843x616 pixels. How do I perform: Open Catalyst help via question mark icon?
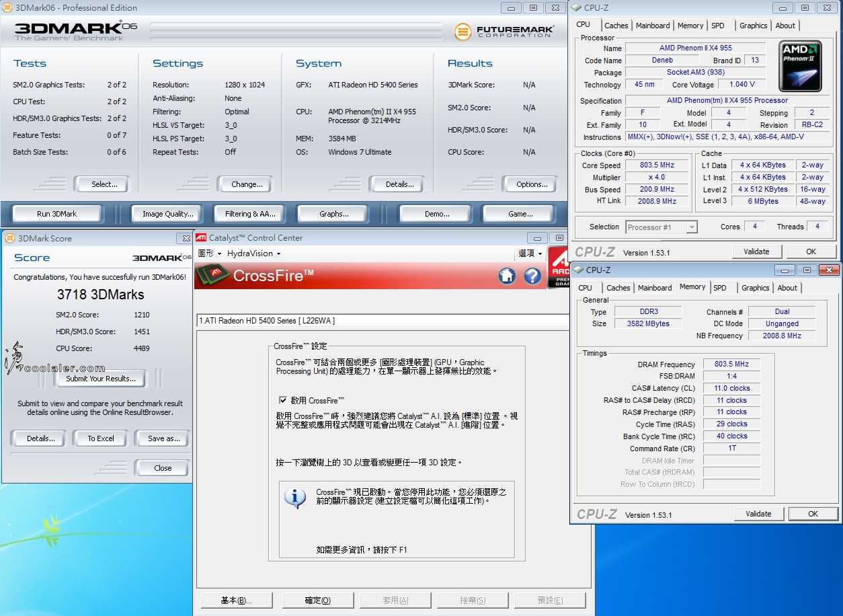point(532,276)
